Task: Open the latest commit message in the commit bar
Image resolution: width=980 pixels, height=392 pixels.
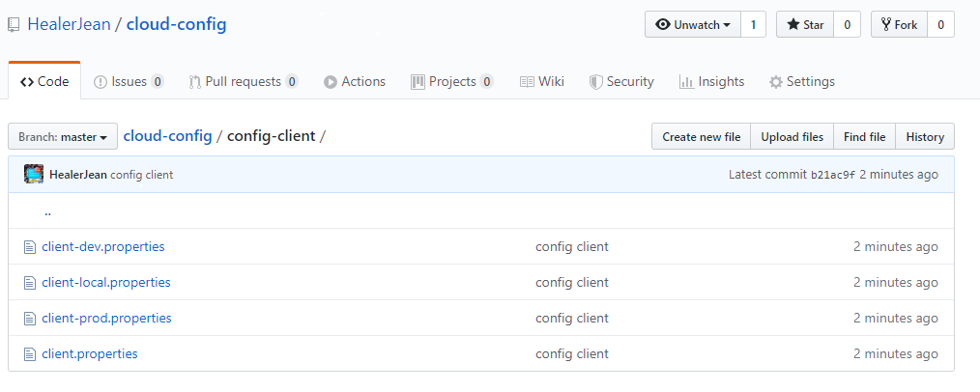Action: click(x=142, y=175)
